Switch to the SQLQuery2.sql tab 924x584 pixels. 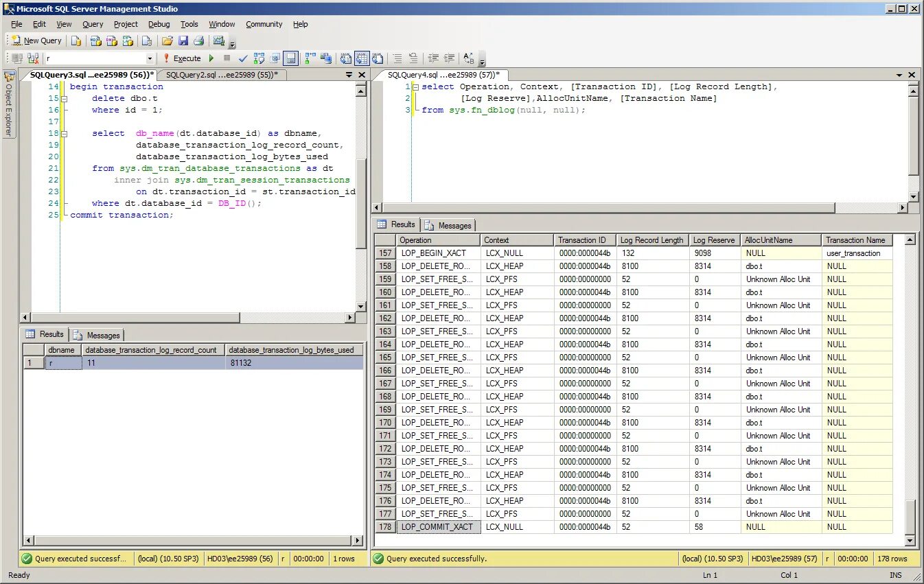222,75
